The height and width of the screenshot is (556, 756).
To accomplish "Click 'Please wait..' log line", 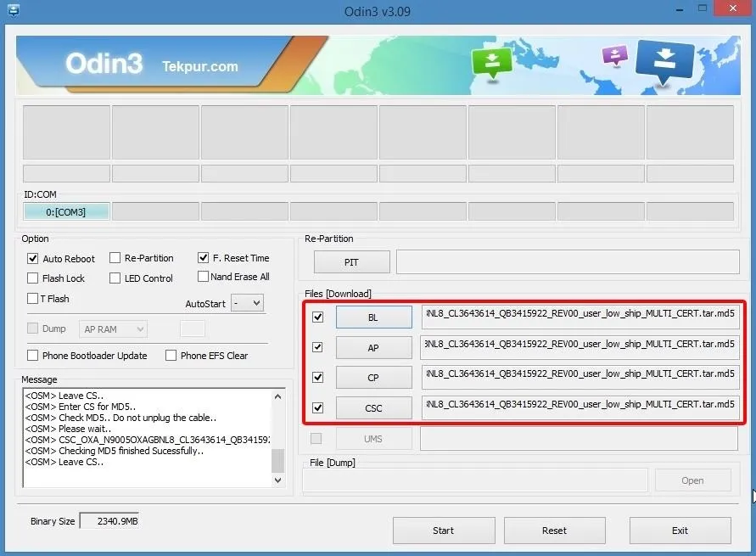I will (x=68, y=429).
